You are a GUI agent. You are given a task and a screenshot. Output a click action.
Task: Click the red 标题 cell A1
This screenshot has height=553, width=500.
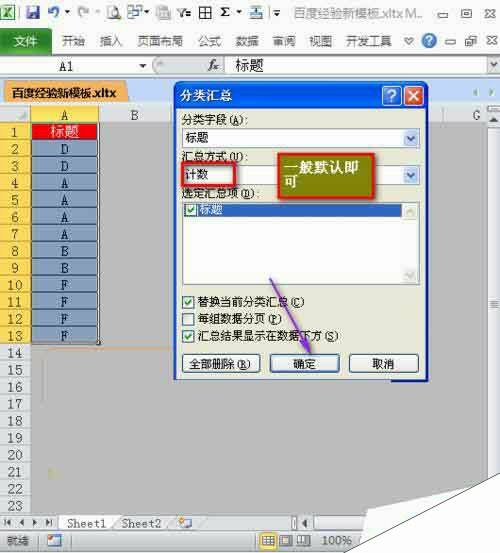(x=65, y=132)
